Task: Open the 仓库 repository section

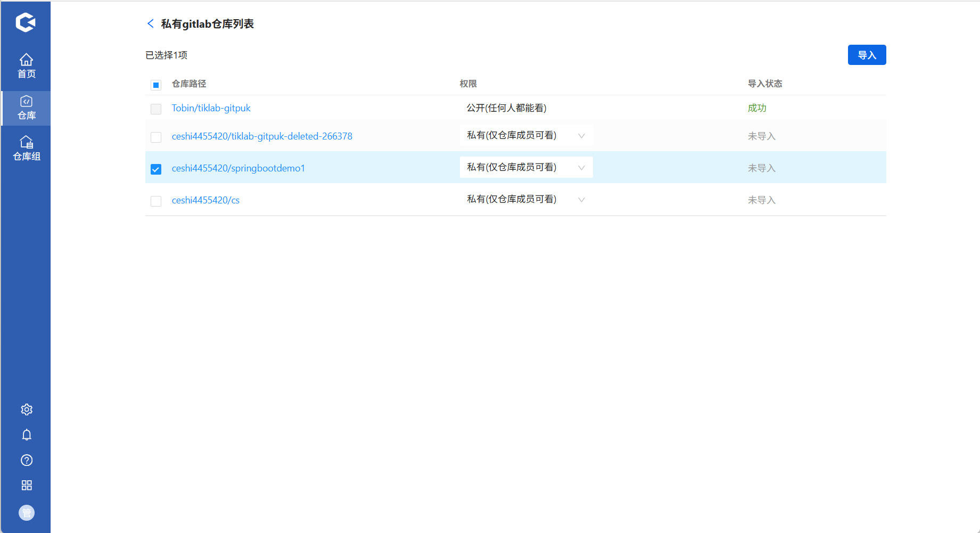Action: 26,108
